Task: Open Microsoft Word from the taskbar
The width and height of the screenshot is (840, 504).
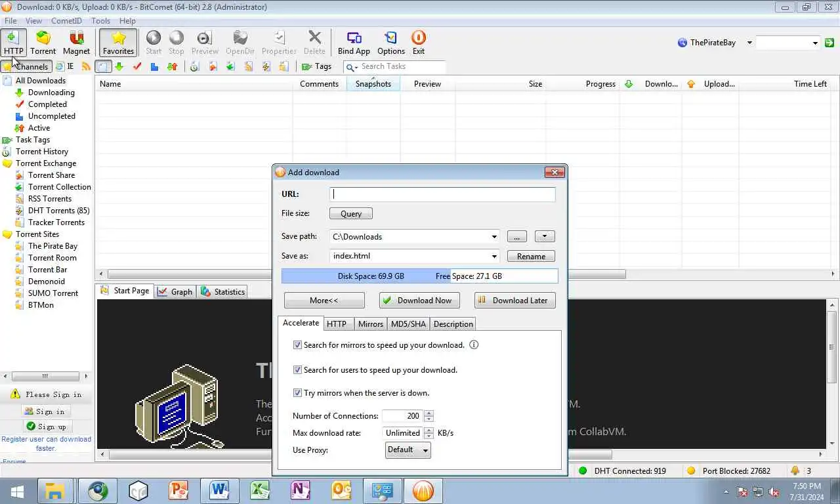Action: click(220, 490)
